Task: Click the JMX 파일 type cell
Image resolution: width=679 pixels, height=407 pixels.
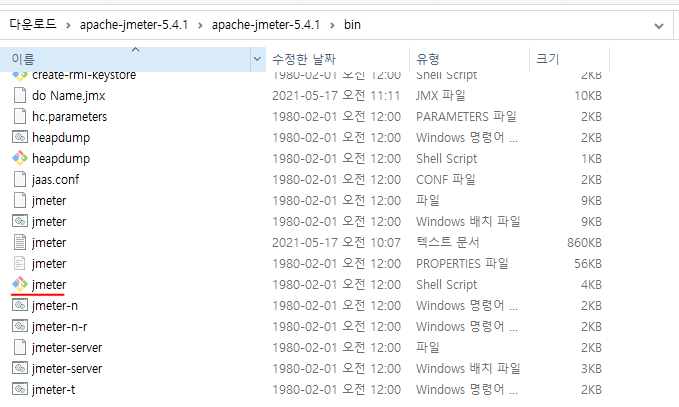Action: coord(441,95)
